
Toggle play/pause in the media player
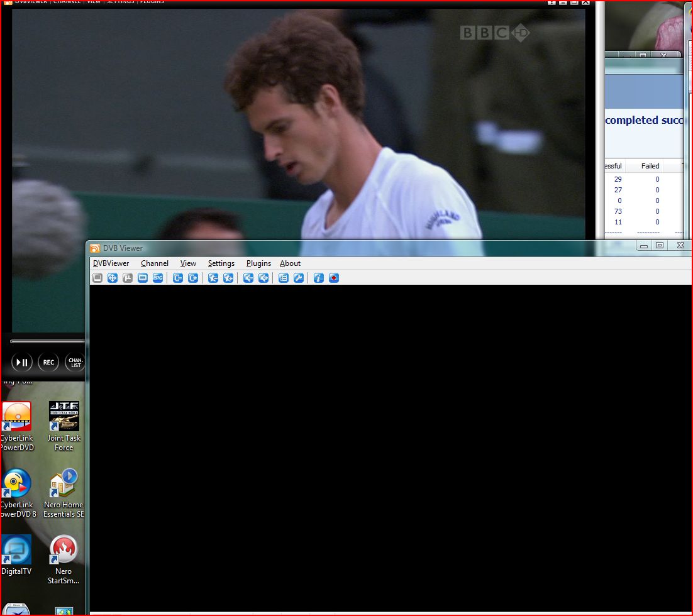(x=22, y=362)
